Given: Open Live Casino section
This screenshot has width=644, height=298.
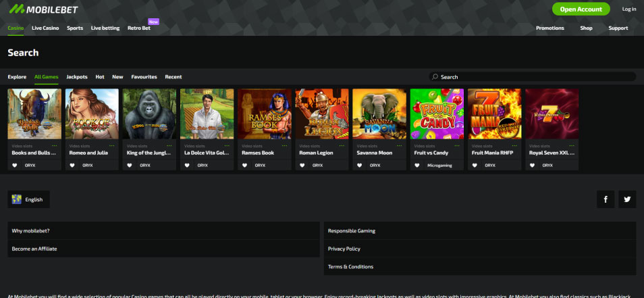Looking at the screenshot, I should pyautogui.click(x=45, y=28).
